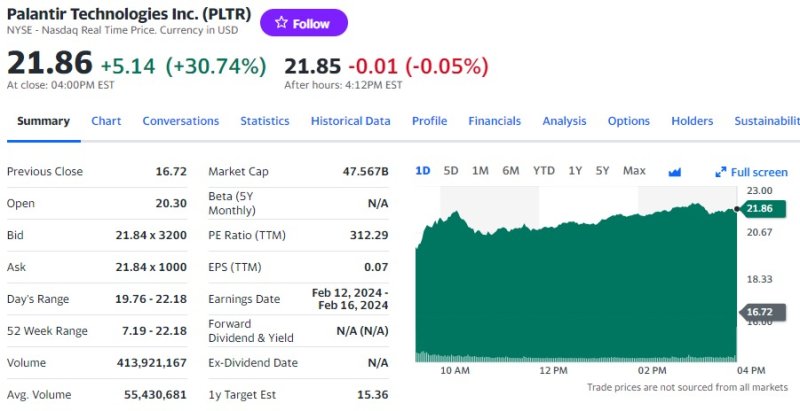
Task: Open the Historical Data tab
Action: pos(350,121)
